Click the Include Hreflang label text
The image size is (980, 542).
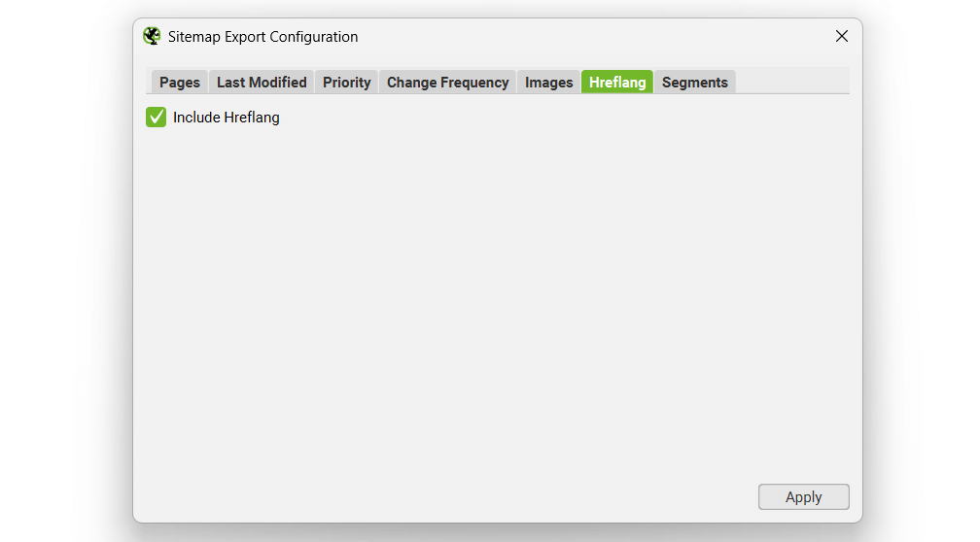[227, 118]
